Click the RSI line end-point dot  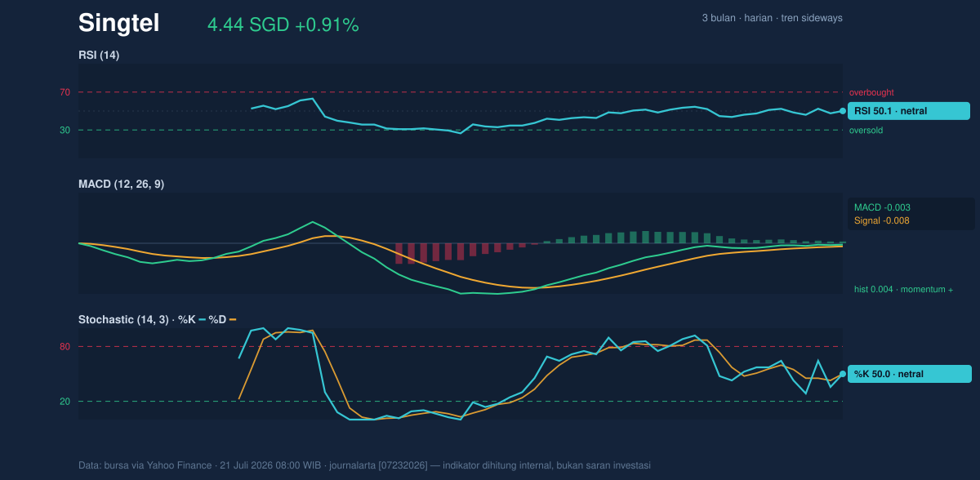843,111
